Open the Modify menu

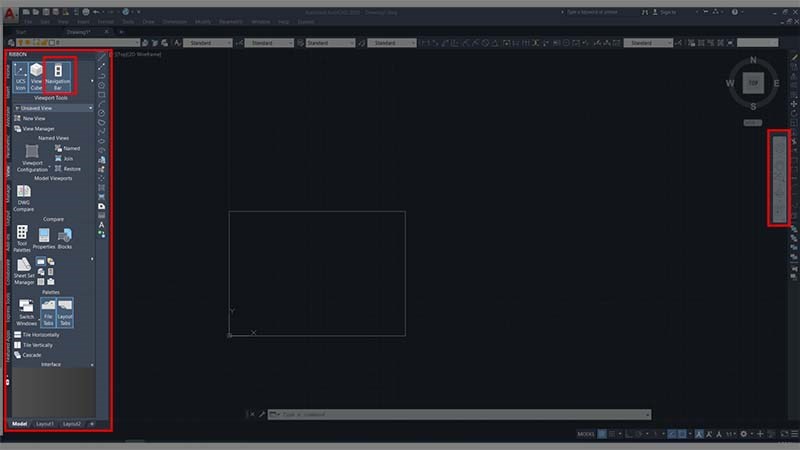(x=203, y=22)
